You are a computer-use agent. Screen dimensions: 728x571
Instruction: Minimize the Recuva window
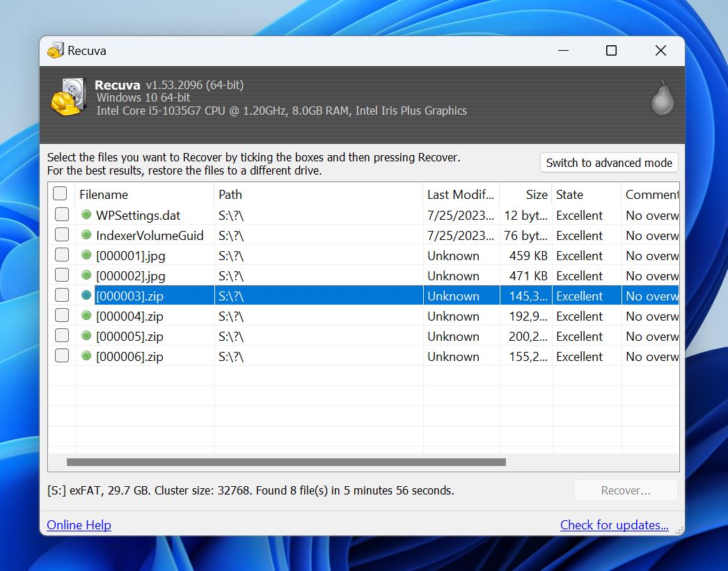563,50
